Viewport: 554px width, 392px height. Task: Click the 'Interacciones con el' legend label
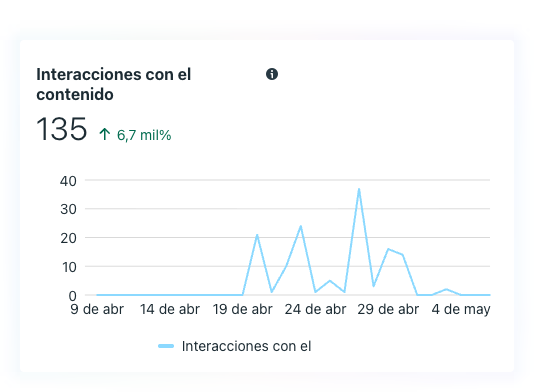tap(247, 346)
